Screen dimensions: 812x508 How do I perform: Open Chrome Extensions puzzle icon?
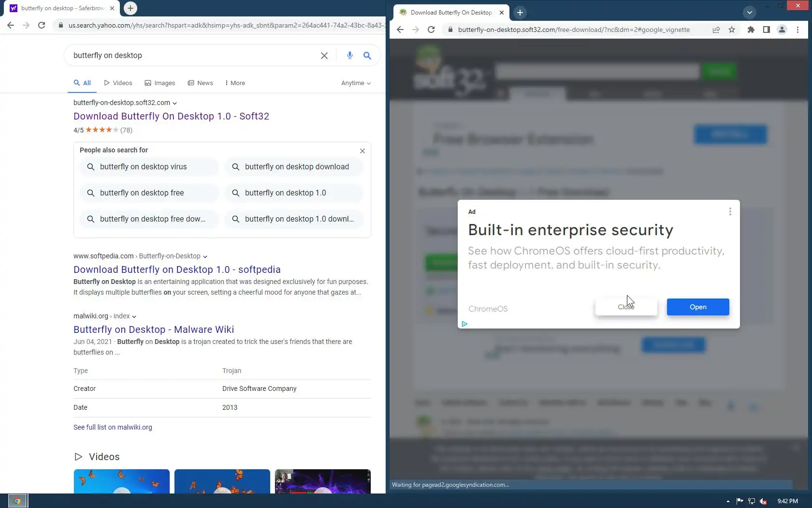click(x=751, y=30)
